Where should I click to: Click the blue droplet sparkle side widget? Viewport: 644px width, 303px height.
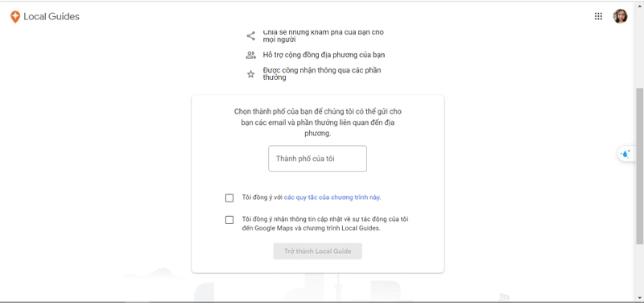625,154
